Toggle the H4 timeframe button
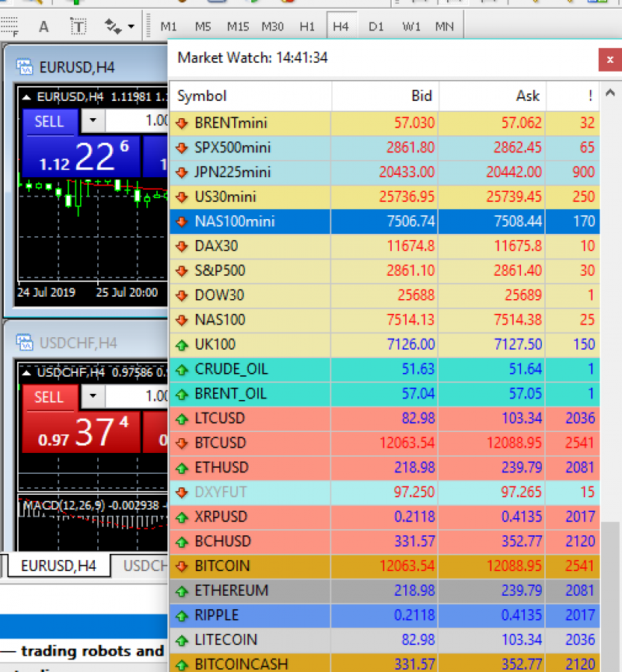 341,26
